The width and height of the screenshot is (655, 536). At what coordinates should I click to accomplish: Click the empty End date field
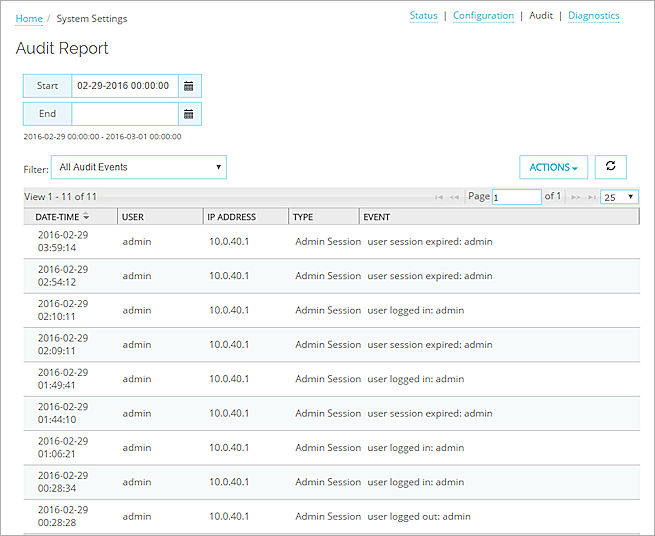[124, 114]
